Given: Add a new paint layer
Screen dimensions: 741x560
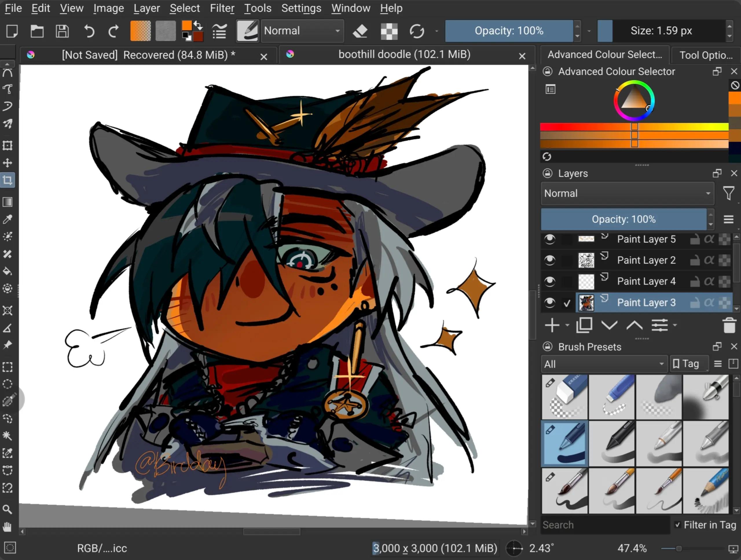Looking at the screenshot, I should (x=552, y=325).
